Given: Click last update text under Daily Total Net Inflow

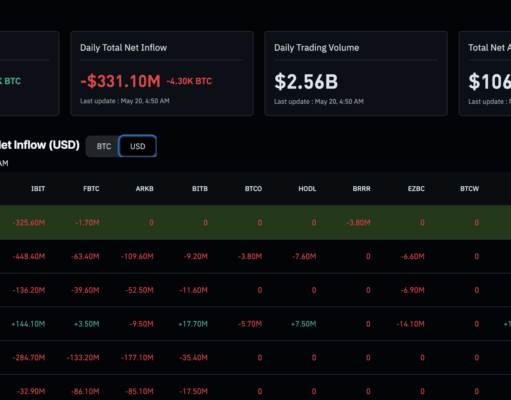Looking at the screenshot, I should (x=125, y=101).
